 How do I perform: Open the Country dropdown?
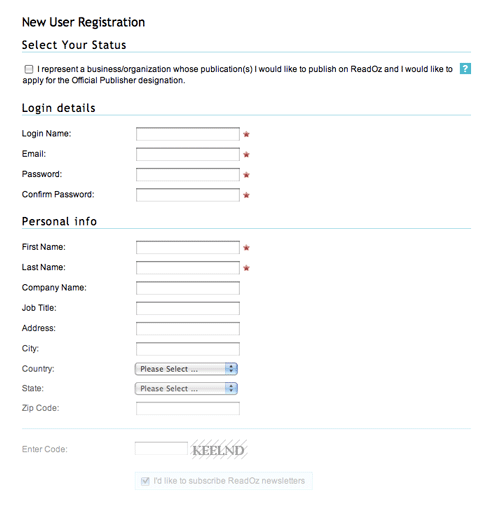pos(186,369)
